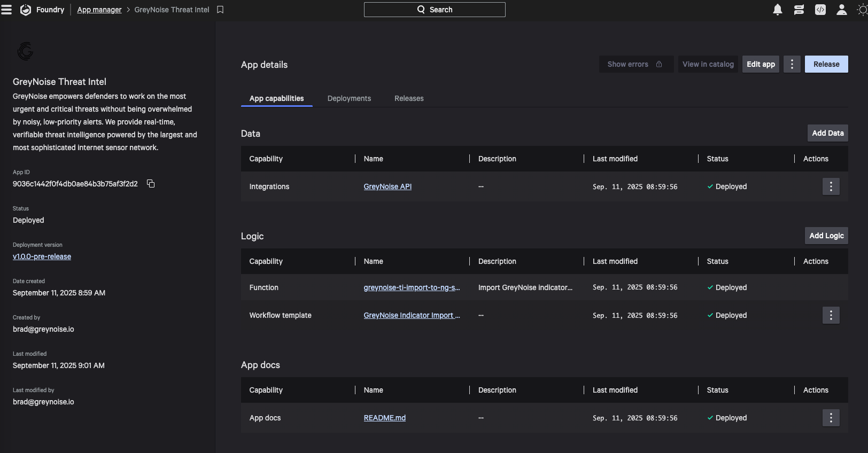Click the Integrations capability cell

point(269,186)
